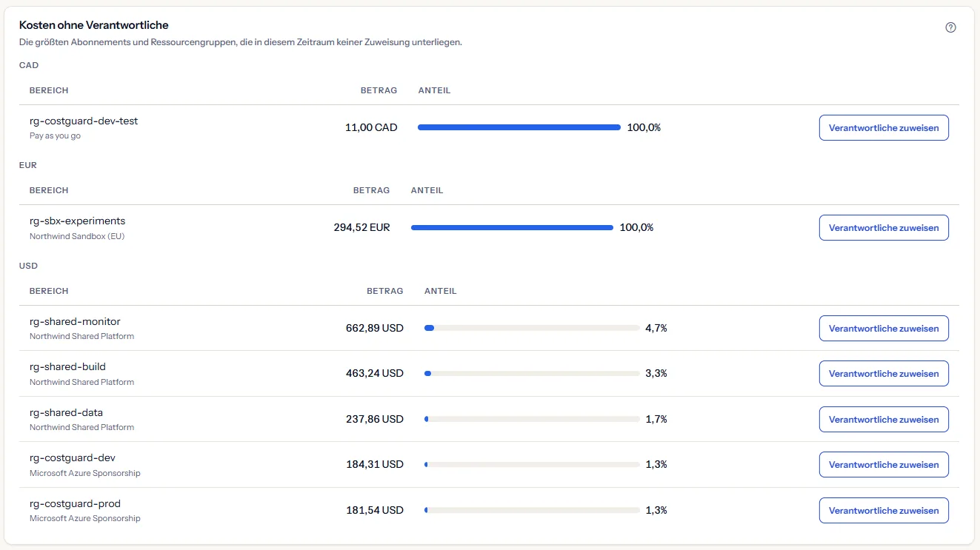The width and height of the screenshot is (980, 550).
Task: Click the rg-costguard-prod share bar
Action: coord(532,510)
